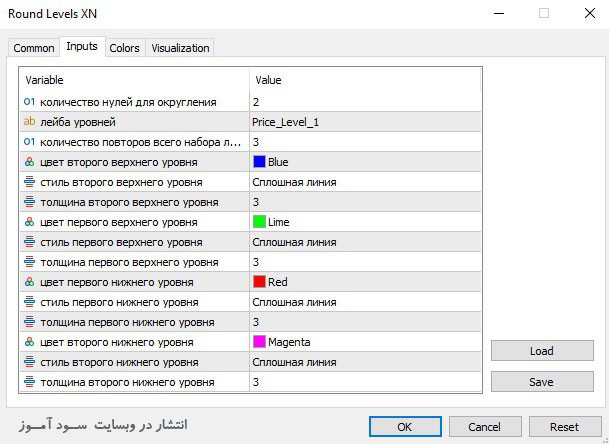Select the row цвет второго верхнего уровня
The image size is (609, 444).
(250, 162)
